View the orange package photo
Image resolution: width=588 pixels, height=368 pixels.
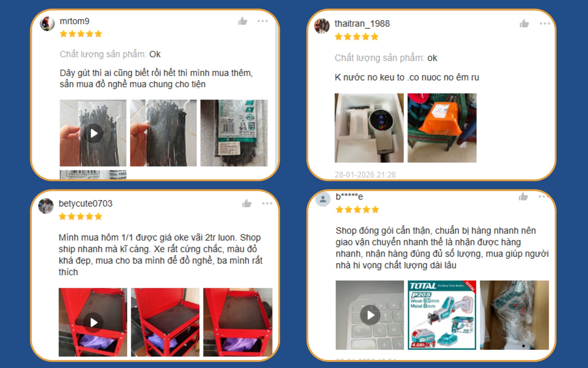click(442, 128)
